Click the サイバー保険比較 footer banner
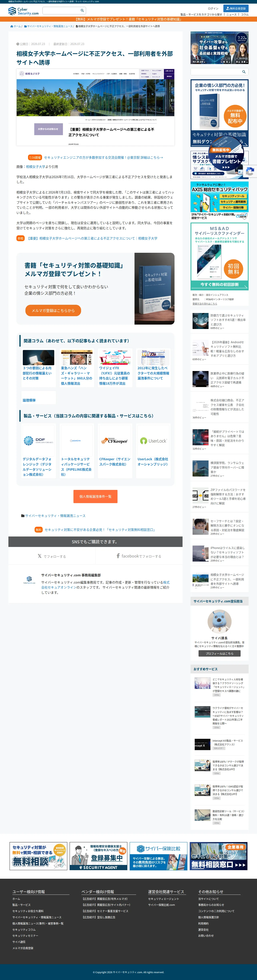257x980 pixels. [x=158, y=856]
